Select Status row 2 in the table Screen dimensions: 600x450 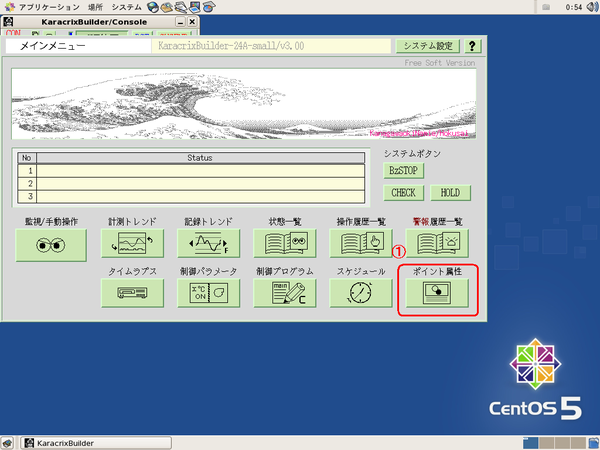point(191,184)
